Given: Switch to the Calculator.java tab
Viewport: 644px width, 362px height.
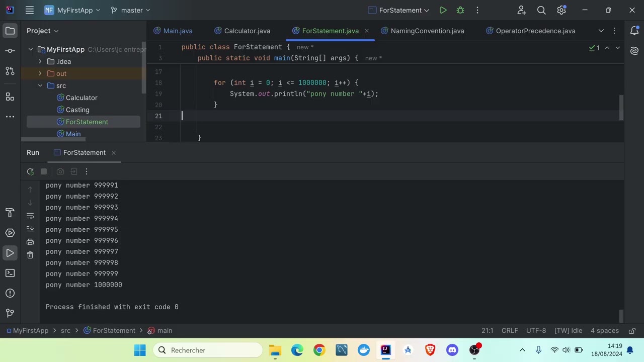Looking at the screenshot, I should click(x=243, y=31).
